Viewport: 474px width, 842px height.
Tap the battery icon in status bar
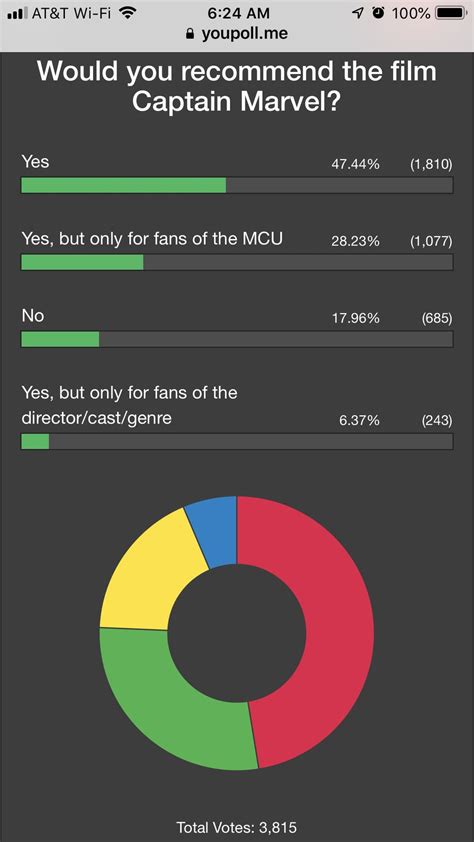pyautogui.click(x=451, y=13)
